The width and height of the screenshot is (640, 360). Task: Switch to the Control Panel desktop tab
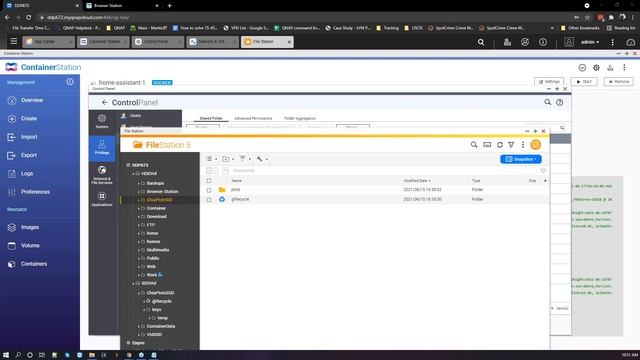click(158, 42)
